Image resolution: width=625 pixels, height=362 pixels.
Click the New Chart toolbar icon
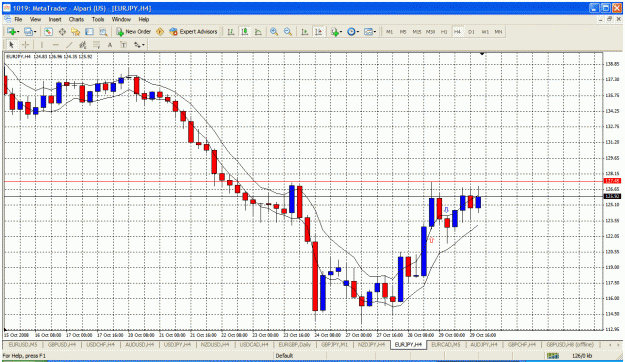(11, 31)
